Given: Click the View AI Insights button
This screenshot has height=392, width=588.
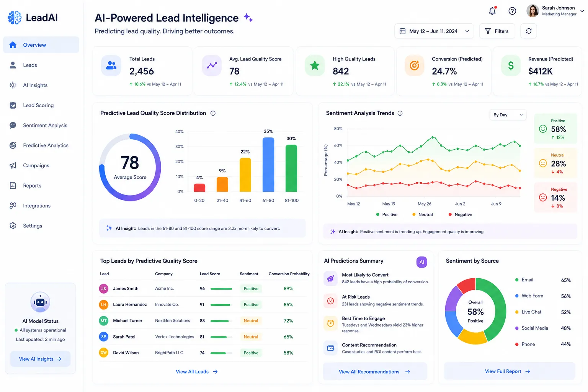Looking at the screenshot, I should pyautogui.click(x=40, y=359).
